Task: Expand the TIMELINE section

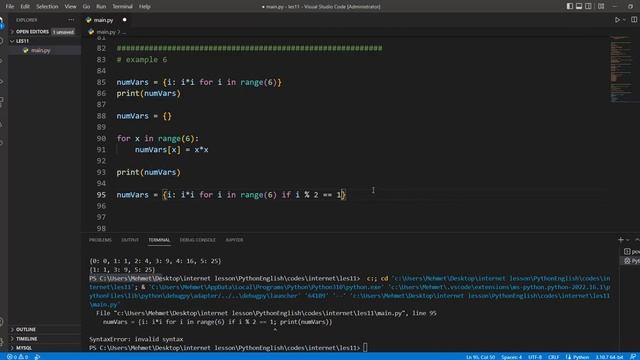Action: pyautogui.click(x=27, y=339)
